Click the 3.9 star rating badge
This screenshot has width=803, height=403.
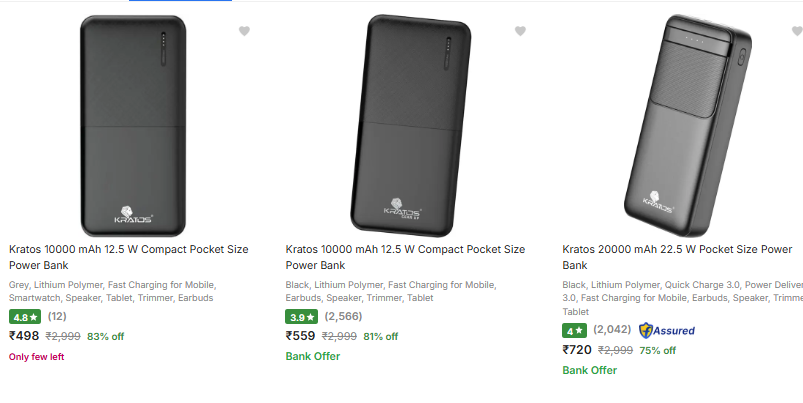click(x=301, y=317)
